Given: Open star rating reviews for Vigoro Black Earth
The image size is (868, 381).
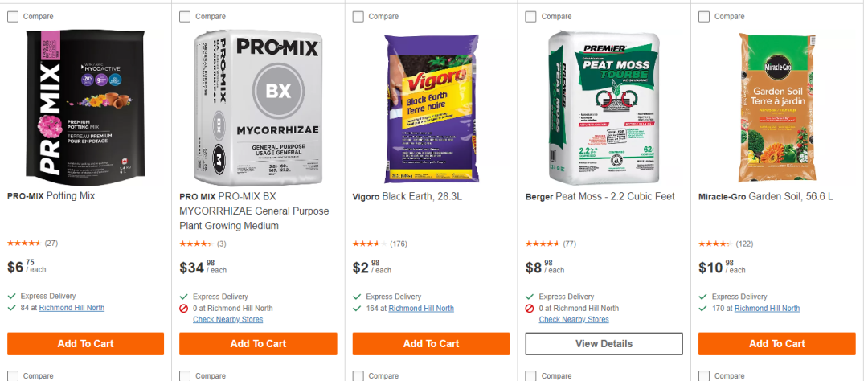Looking at the screenshot, I should click(x=371, y=244).
